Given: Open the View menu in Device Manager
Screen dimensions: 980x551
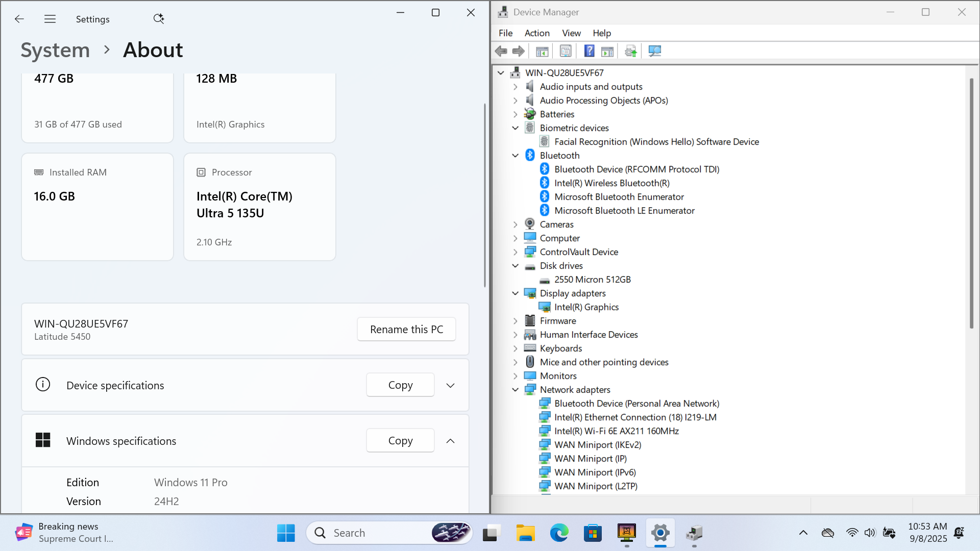Looking at the screenshot, I should point(571,33).
